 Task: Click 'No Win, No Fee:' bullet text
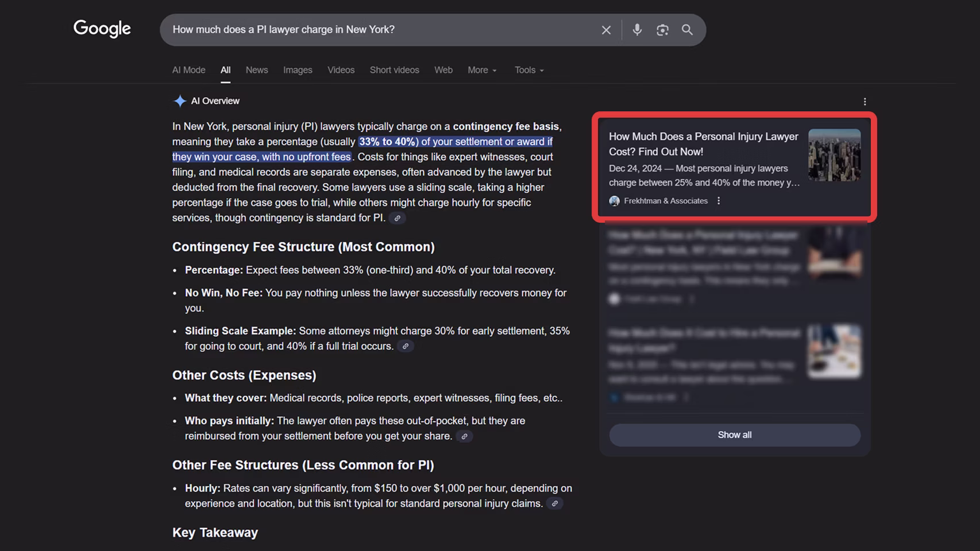tap(223, 293)
